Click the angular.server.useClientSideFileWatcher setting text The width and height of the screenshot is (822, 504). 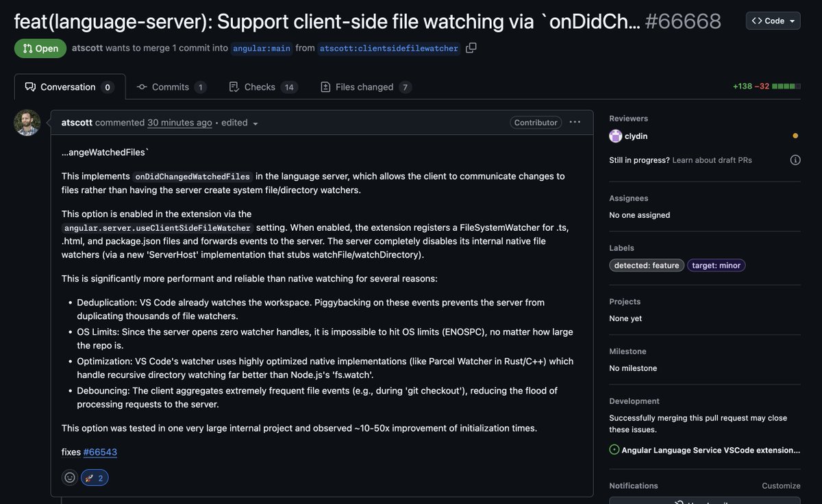click(x=158, y=228)
